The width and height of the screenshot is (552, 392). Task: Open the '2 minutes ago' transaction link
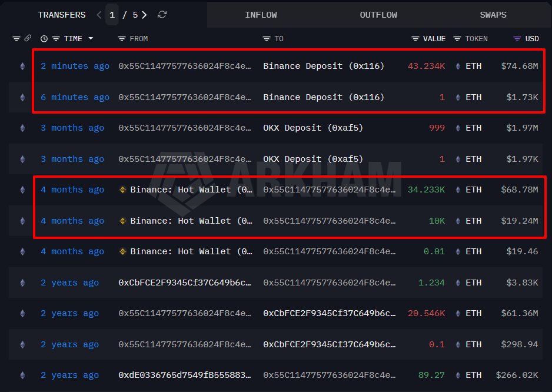(x=75, y=66)
